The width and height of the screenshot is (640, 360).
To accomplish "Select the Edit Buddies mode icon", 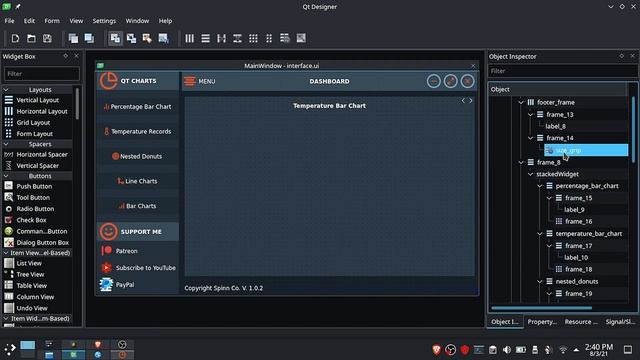I will (147, 38).
